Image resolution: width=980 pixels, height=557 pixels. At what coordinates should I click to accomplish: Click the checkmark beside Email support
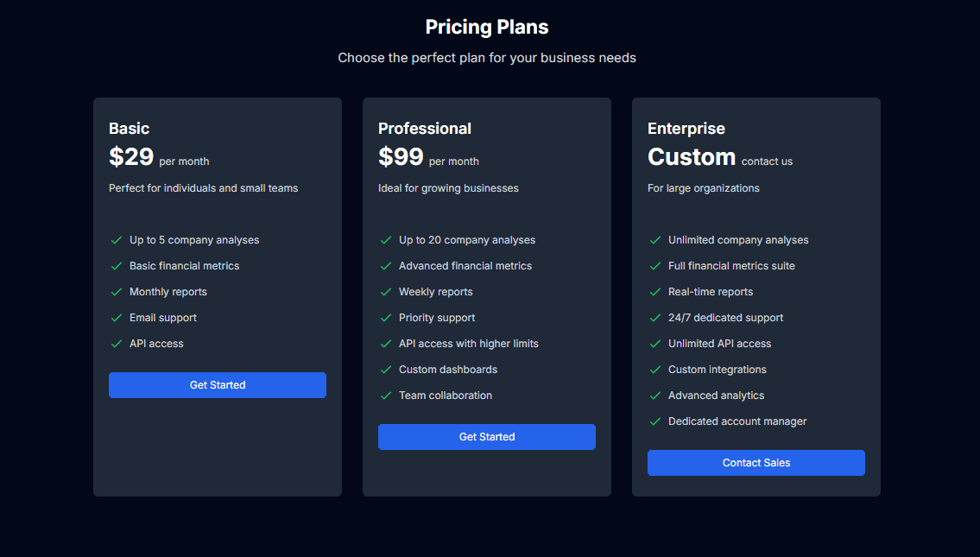point(117,318)
